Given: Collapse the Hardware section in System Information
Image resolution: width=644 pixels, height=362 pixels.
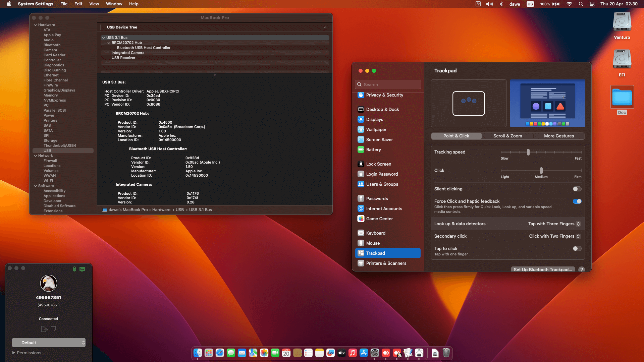Looking at the screenshot, I should (x=35, y=25).
